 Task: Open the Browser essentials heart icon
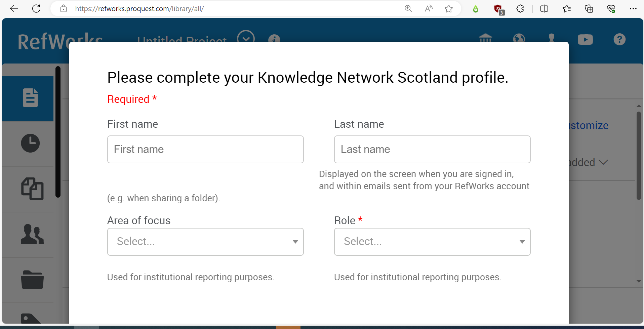coord(611,9)
